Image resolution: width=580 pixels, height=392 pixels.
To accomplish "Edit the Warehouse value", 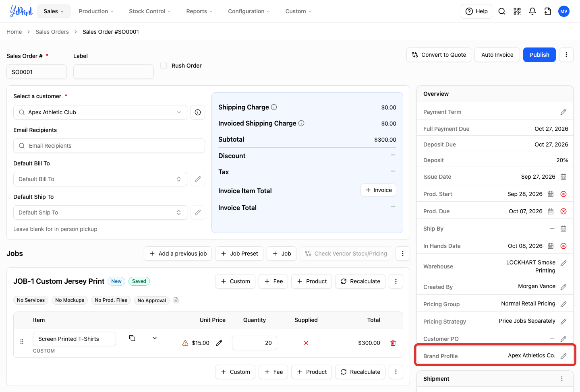I will (563, 263).
